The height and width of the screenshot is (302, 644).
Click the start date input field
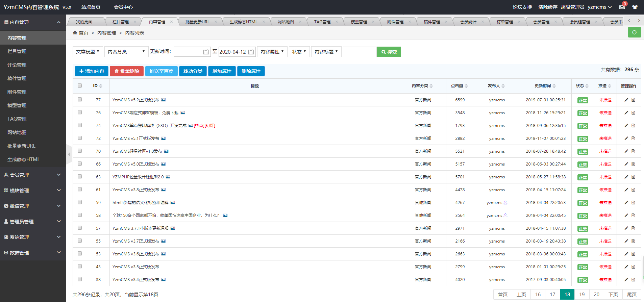point(192,52)
